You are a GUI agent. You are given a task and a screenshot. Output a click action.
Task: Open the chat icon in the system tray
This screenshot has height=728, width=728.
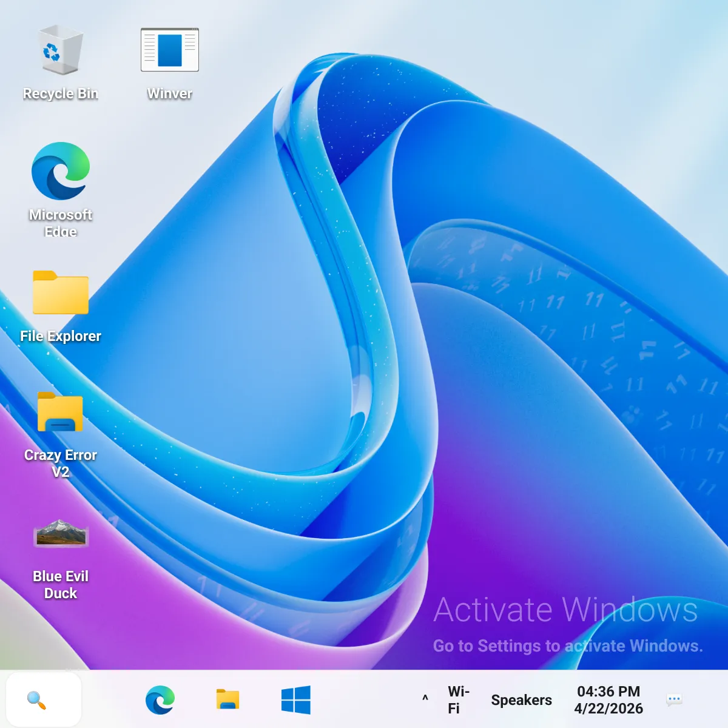pyautogui.click(x=675, y=699)
